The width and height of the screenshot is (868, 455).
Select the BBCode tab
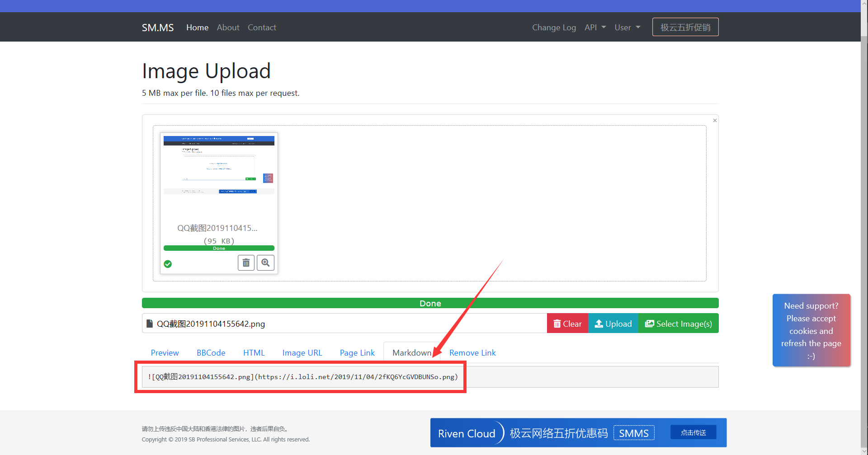coord(211,352)
